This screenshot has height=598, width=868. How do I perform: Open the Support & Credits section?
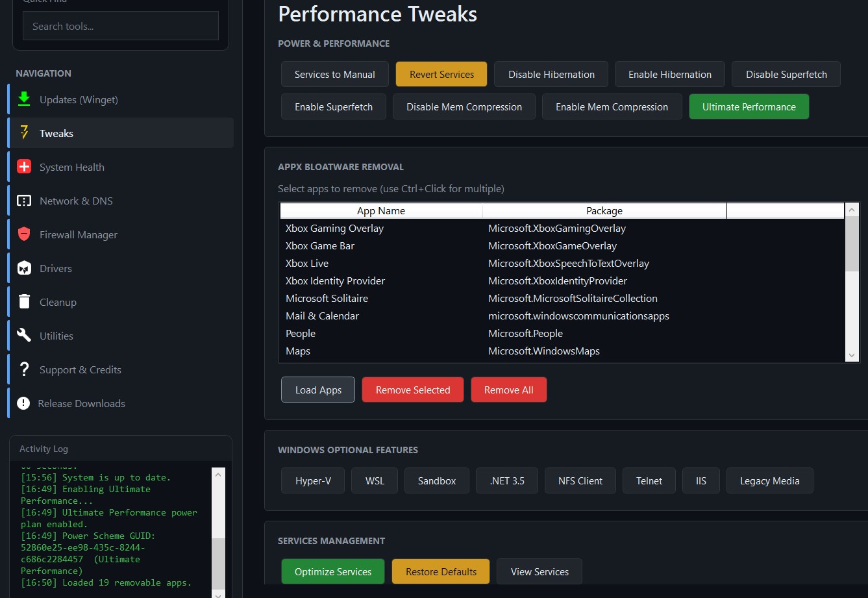click(x=80, y=369)
